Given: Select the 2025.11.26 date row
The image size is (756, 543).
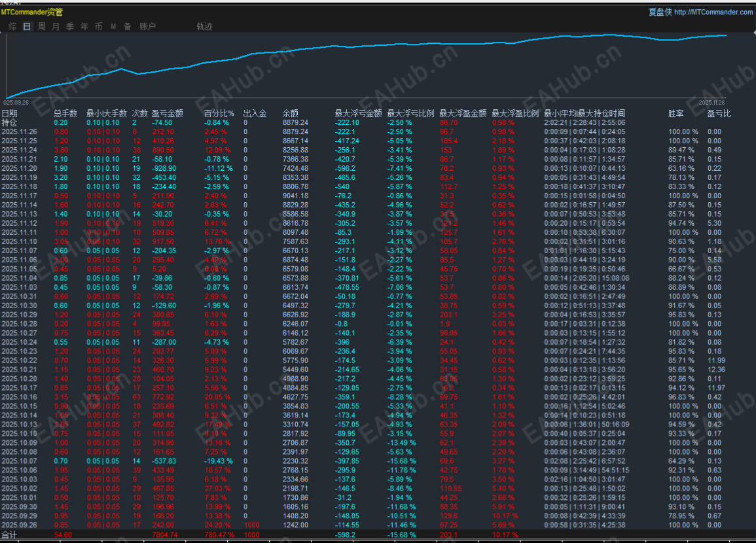Looking at the screenshot, I should [20, 131].
